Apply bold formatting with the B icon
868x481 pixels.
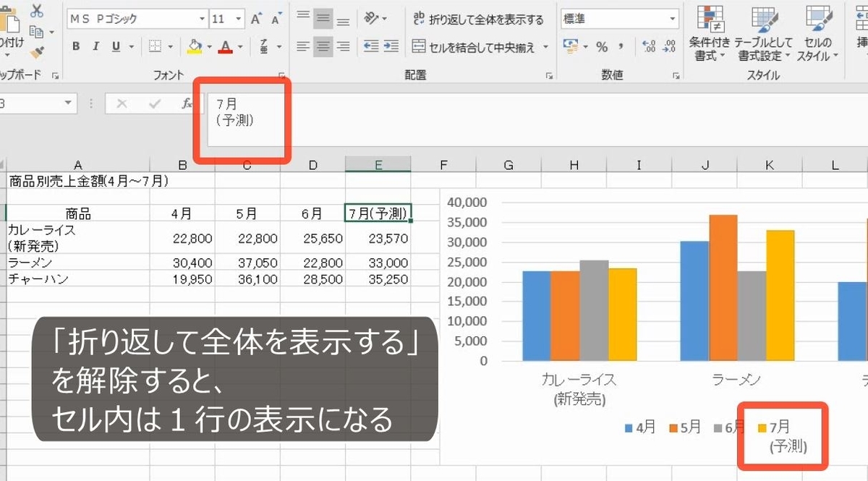click(x=76, y=45)
